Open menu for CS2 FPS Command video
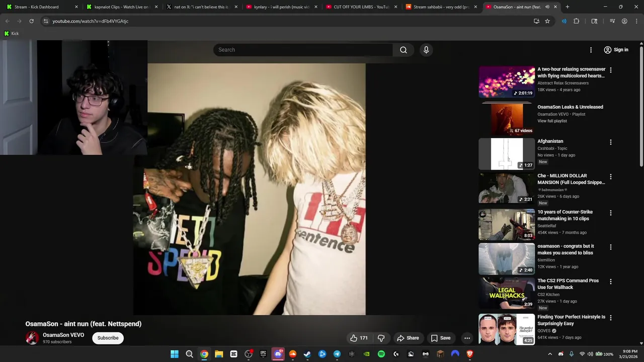Screen dimensions: 644x362 click(611, 282)
